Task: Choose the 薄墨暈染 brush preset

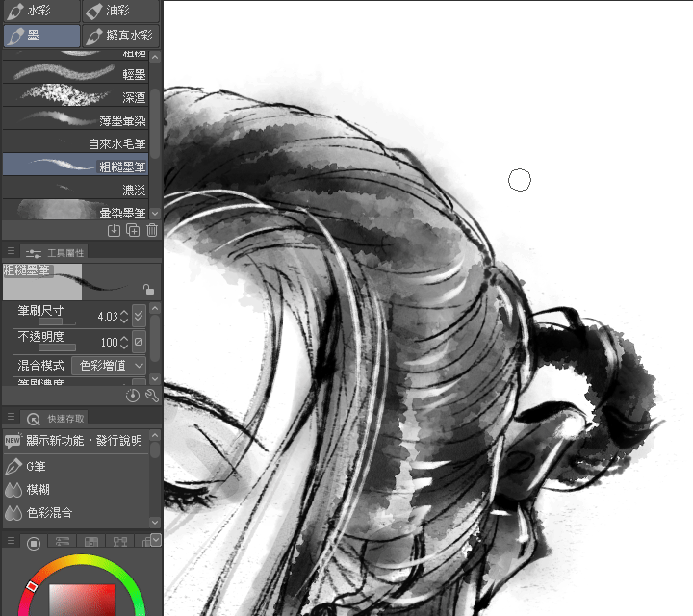Action: tap(75, 118)
